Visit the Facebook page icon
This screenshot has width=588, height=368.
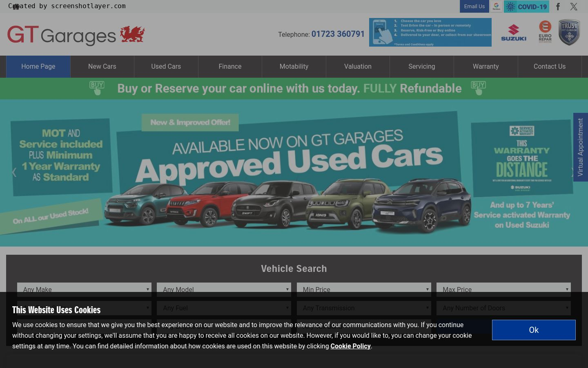point(558,7)
